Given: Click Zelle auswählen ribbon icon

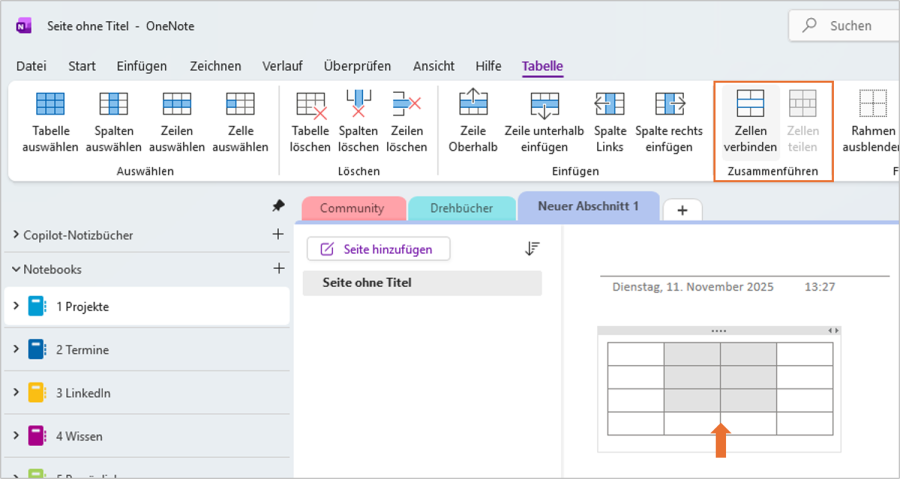Looking at the screenshot, I should tap(240, 104).
